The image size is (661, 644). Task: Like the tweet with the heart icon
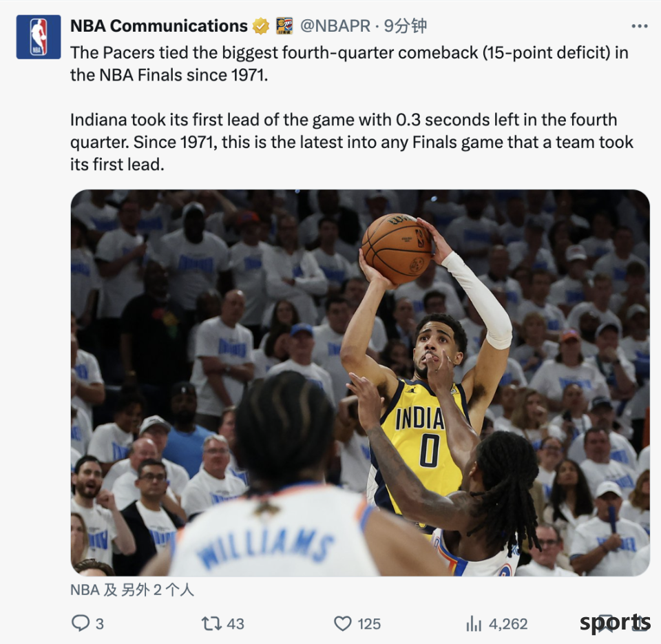[342, 623]
